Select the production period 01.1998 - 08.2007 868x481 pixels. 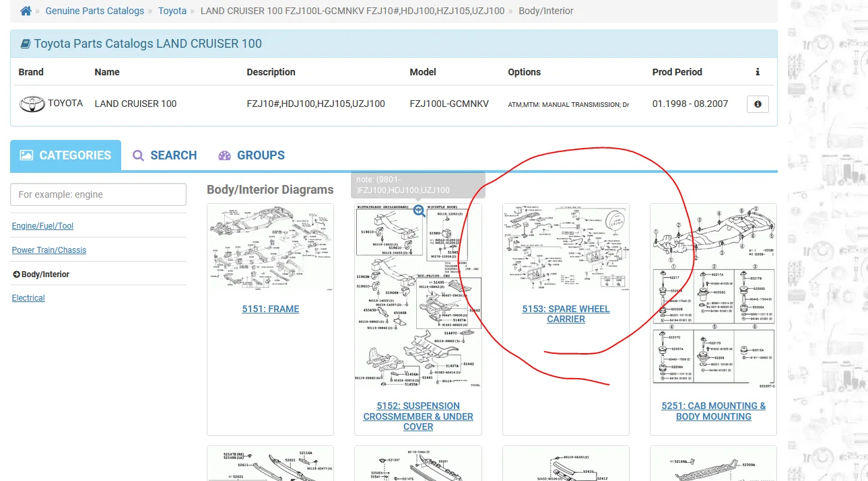[x=690, y=104]
